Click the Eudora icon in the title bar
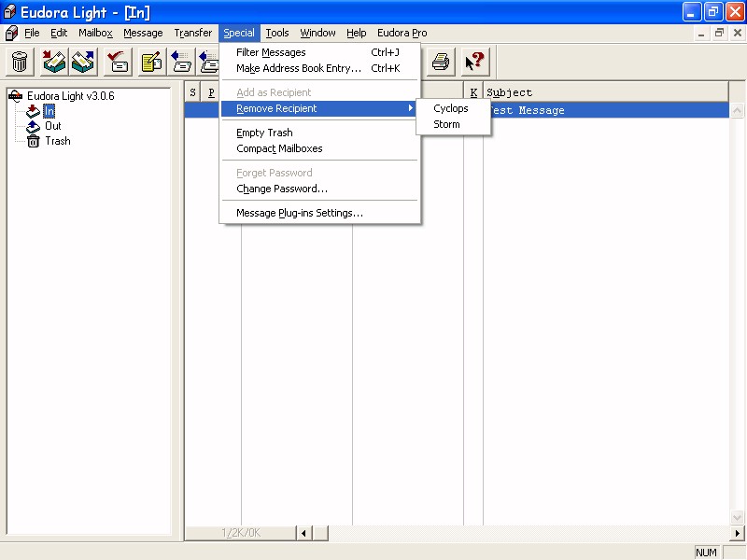 (x=9, y=12)
